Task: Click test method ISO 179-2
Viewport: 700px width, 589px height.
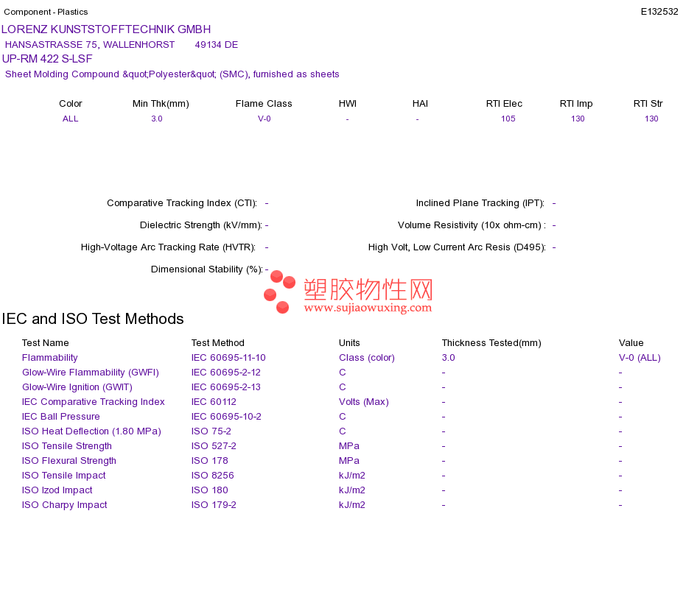Action: pyautogui.click(x=214, y=504)
